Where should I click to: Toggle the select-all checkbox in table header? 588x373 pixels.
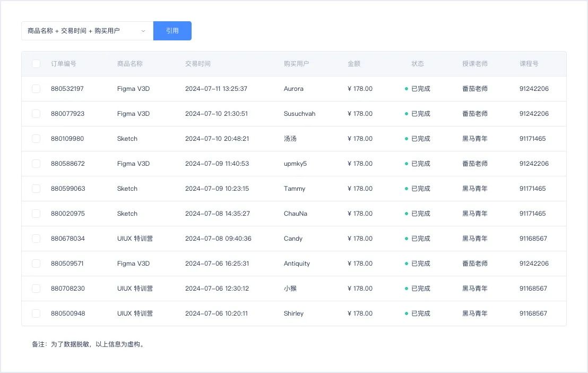pos(36,64)
